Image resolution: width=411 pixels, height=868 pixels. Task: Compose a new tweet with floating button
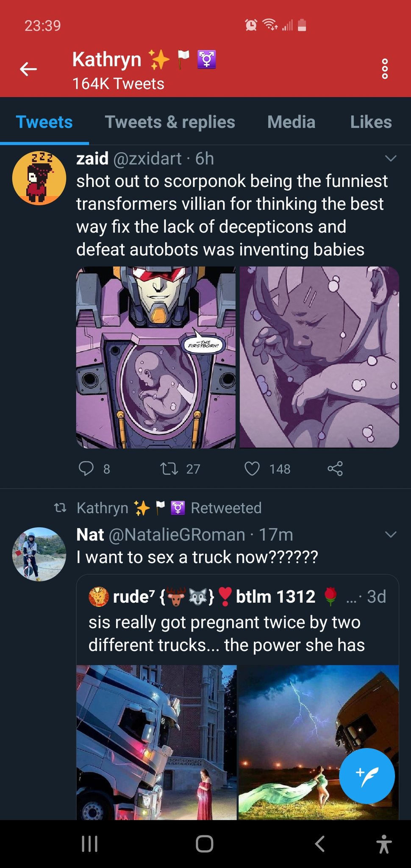[367, 776]
